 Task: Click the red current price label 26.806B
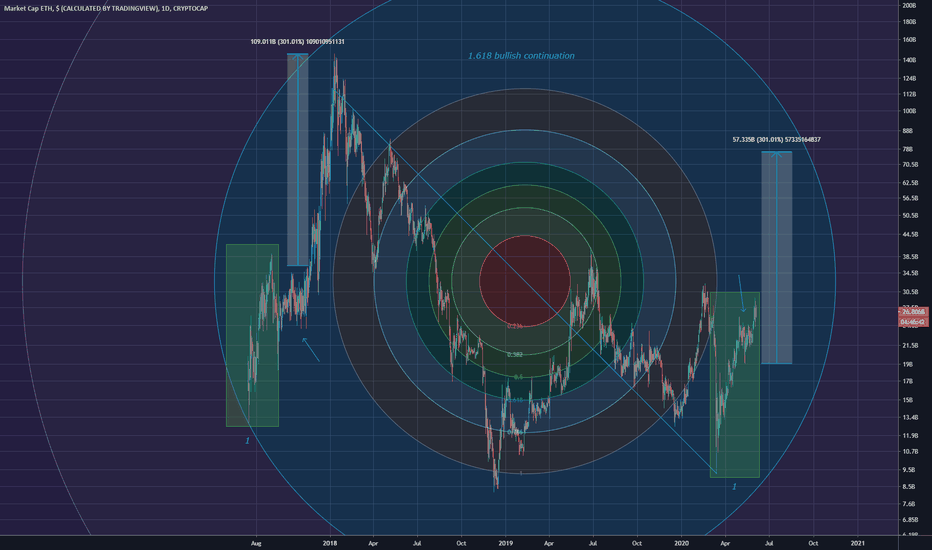pyautogui.click(x=914, y=312)
